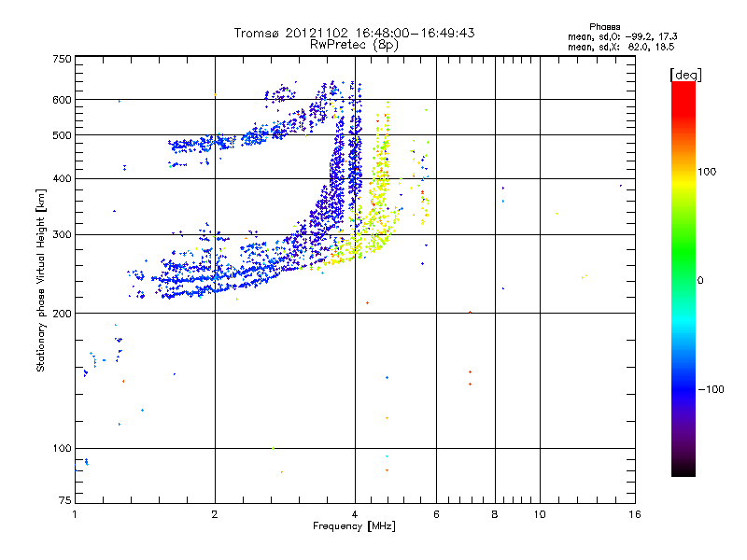The height and width of the screenshot is (560, 747).
Task: Click the y-axis tick label '400'
Action: [x=63, y=179]
